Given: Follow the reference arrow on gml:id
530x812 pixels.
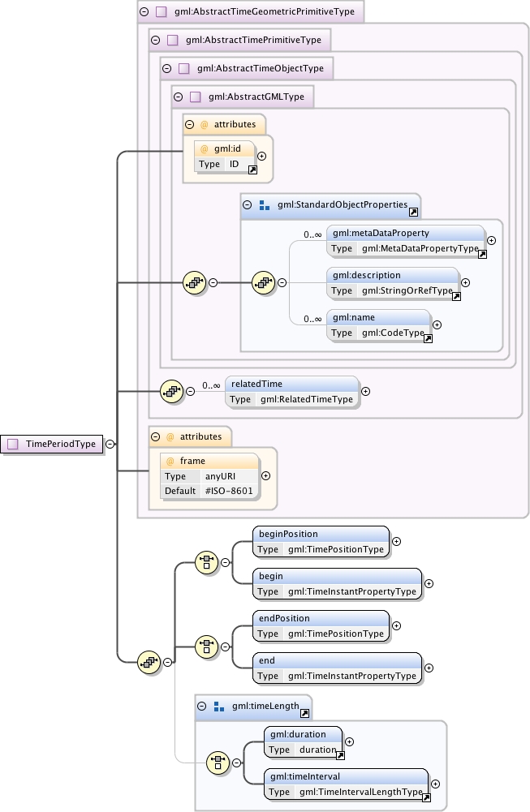Looking at the screenshot, I should tap(252, 170).
